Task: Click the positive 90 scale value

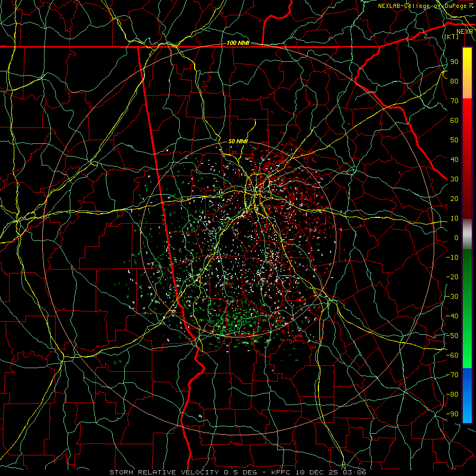Action: pos(454,62)
